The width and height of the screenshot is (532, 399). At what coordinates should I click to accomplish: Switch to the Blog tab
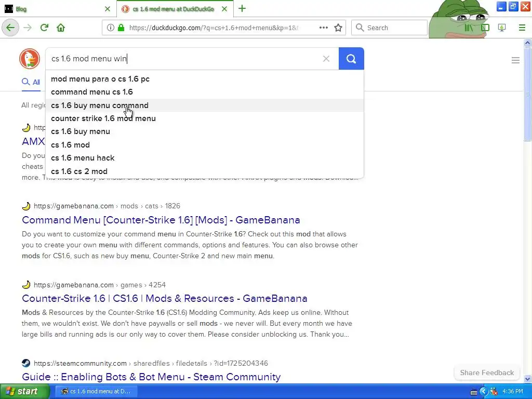click(58, 9)
